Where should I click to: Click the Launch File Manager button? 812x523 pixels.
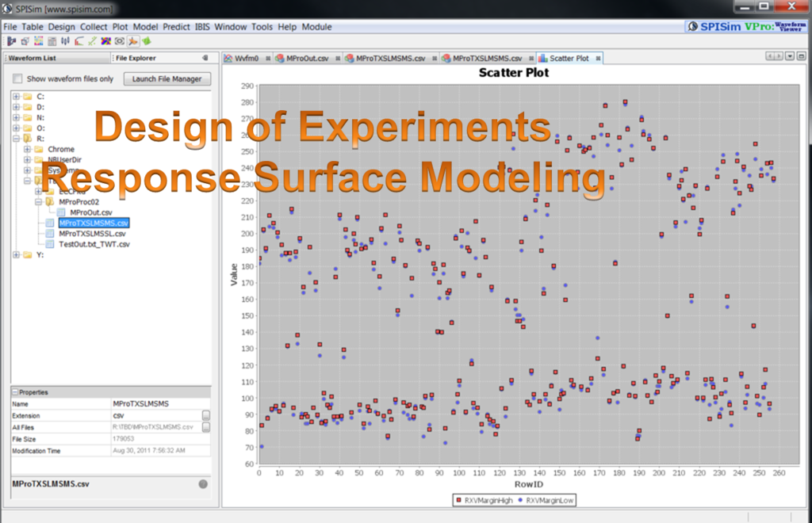coord(167,79)
